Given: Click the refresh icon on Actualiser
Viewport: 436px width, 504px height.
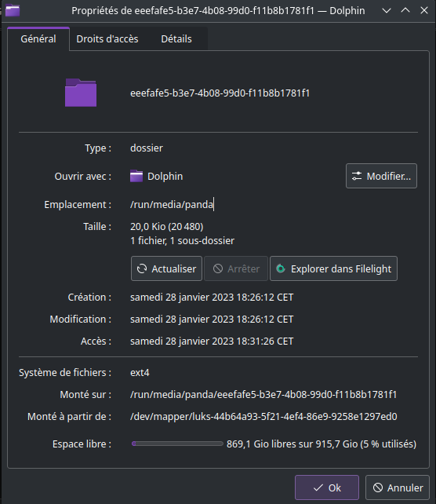Looking at the screenshot, I should click(142, 268).
